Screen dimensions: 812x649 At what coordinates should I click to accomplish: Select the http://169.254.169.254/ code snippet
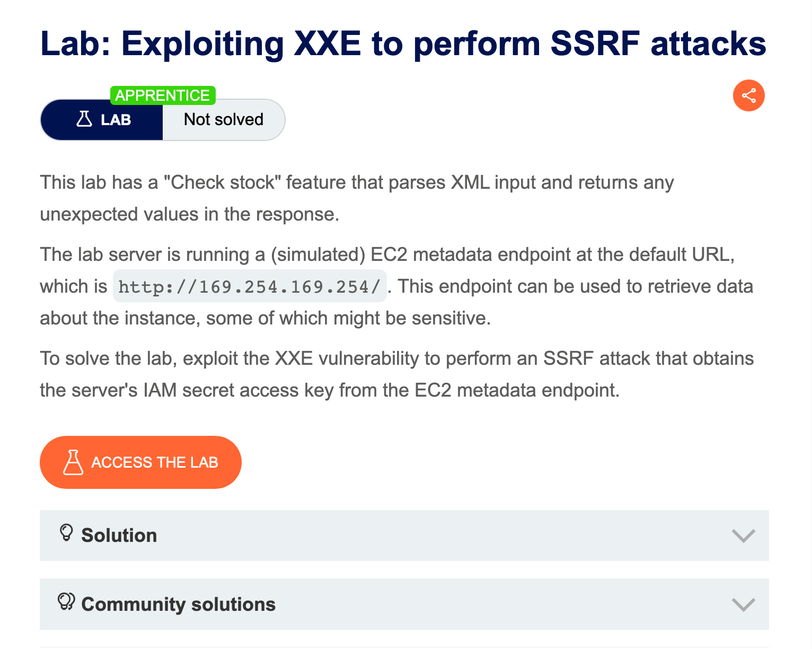250,287
